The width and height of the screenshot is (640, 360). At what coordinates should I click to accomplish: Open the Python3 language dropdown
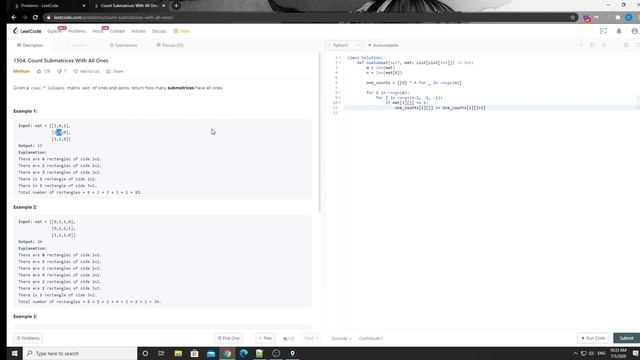pyautogui.click(x=344, y=45)
